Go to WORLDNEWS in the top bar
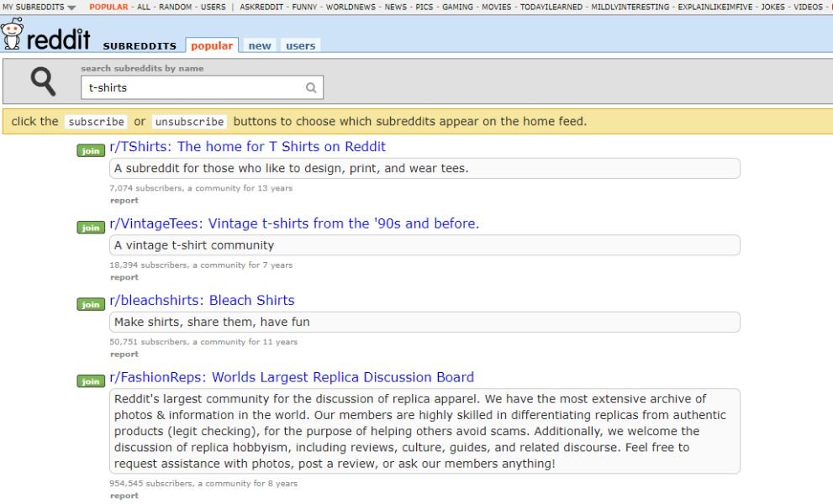 point(351,7)
